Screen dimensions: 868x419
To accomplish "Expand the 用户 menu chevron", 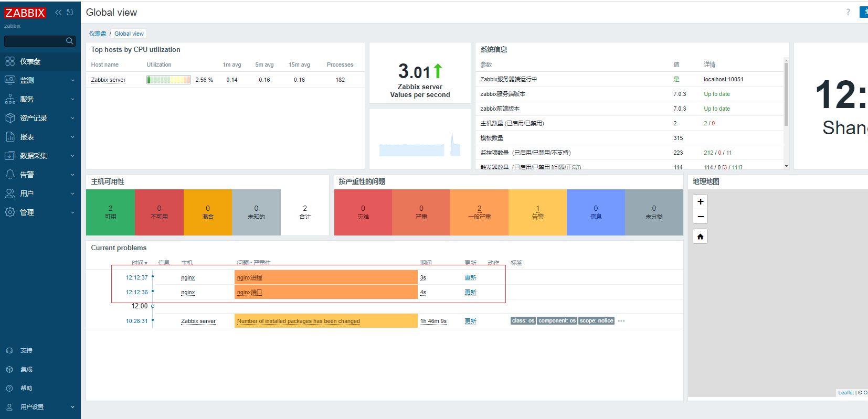I will 72,194.
